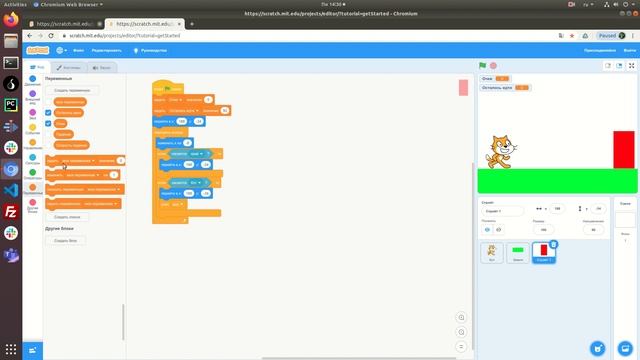Image resolution: width=640 pixels, height=360 pixels.
Task: Click the Создать переменную button
Action: tap(72, 90)
